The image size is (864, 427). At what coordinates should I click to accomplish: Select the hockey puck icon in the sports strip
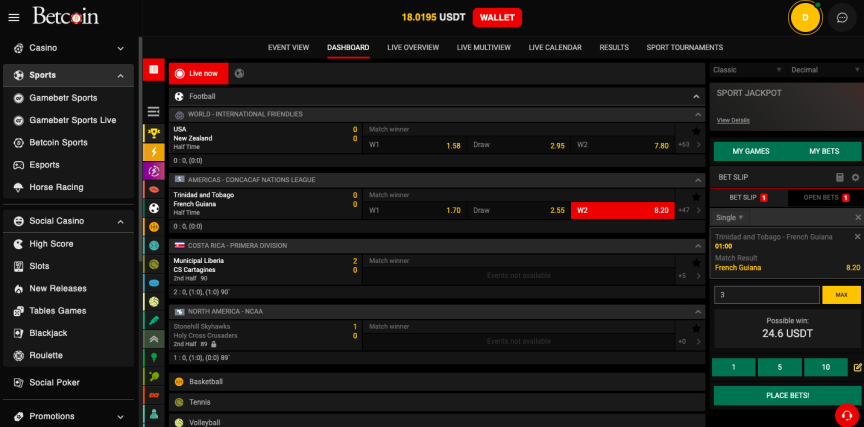(x=154, y=283)
